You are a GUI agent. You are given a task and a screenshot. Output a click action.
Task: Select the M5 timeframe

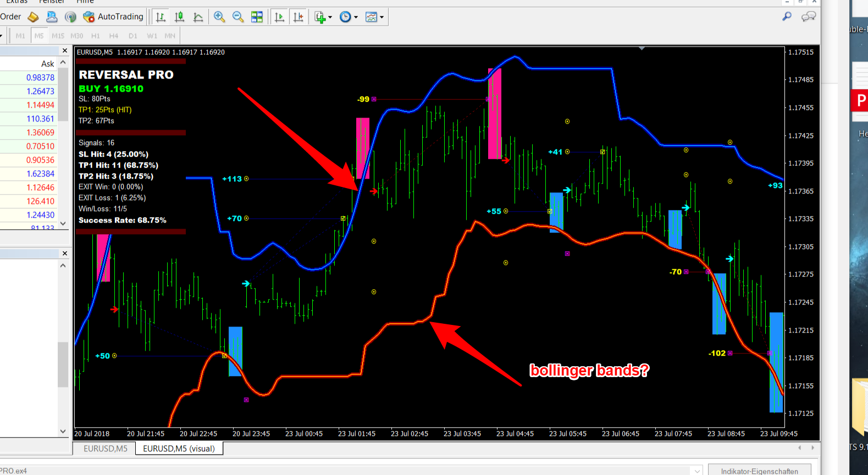39,36
